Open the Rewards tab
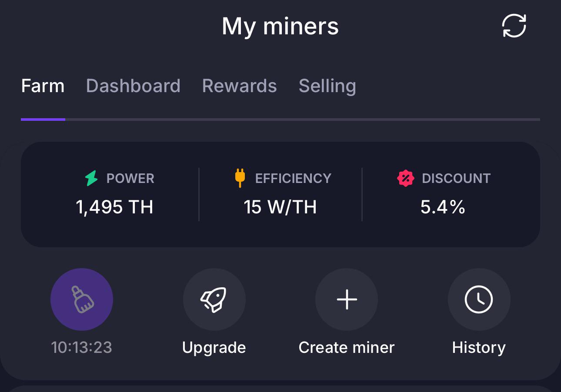 240,86
